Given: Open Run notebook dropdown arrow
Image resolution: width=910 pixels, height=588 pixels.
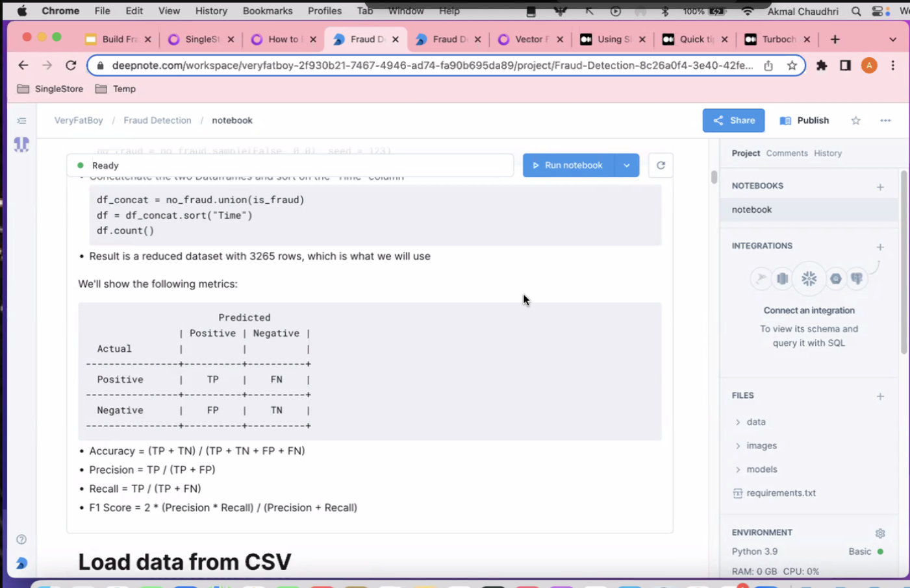Looking at the screenshot, I should coord(627,165).
